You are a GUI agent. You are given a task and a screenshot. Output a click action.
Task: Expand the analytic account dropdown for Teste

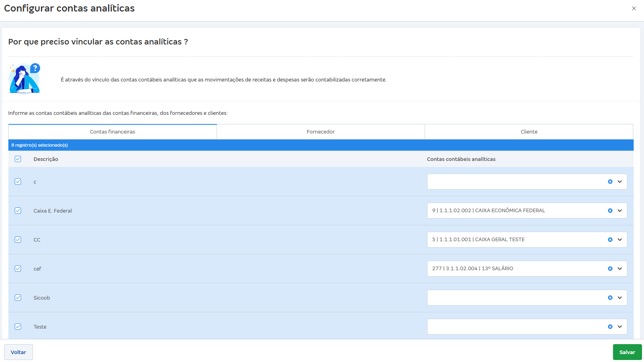(619, 326)
